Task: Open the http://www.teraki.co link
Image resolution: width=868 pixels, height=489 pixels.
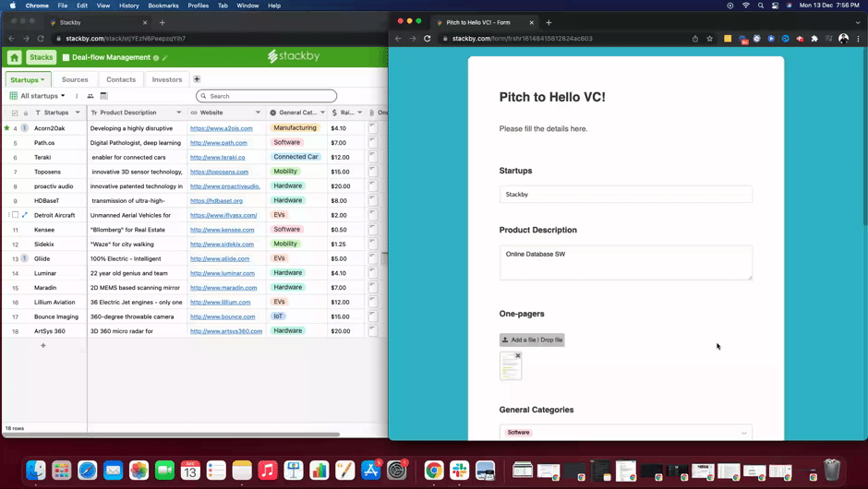Action: tap(217, 157)
